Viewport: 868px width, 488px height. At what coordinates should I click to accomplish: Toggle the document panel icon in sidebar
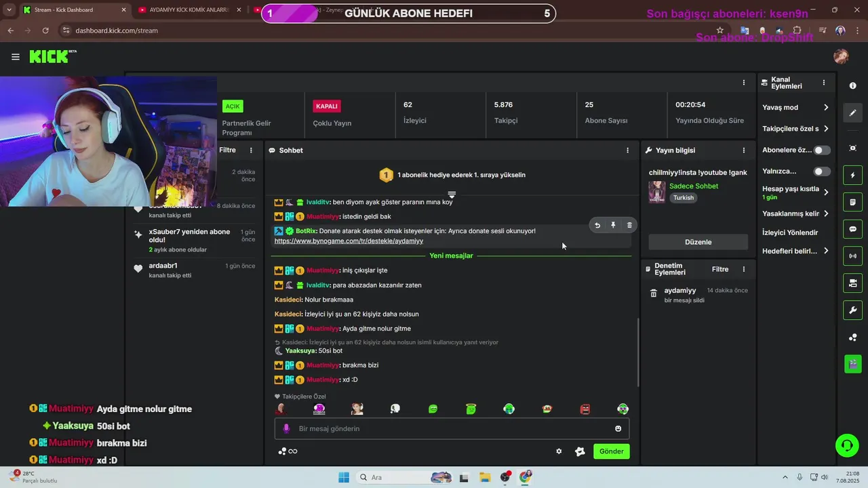tap(852, 202)
